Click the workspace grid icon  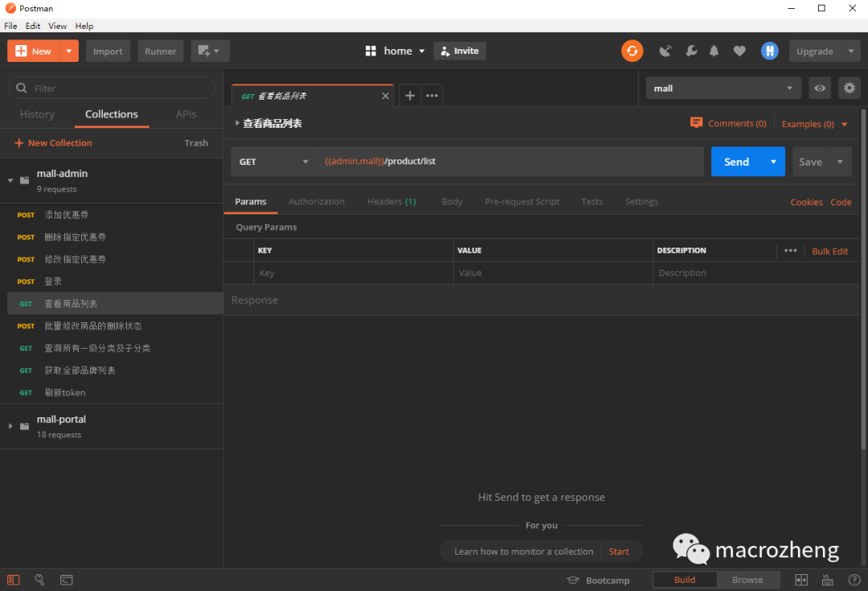(x=371, y=51)
